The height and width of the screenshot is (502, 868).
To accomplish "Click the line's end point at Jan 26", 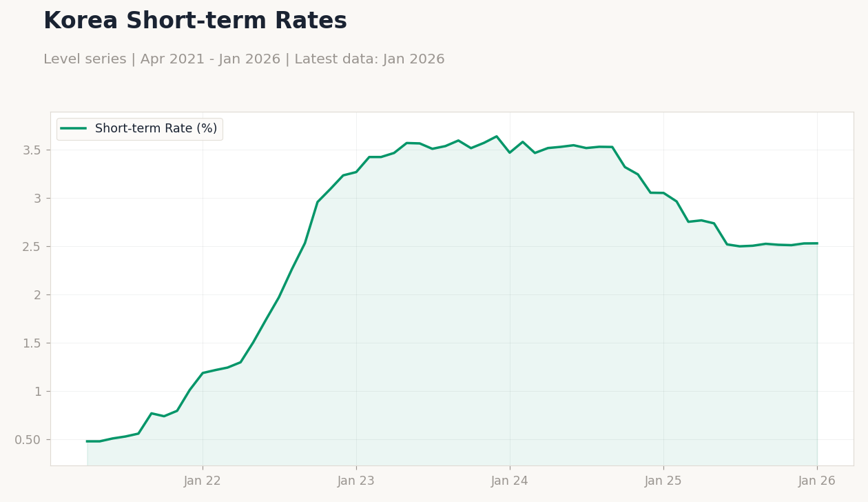I will tap(817, 243).
